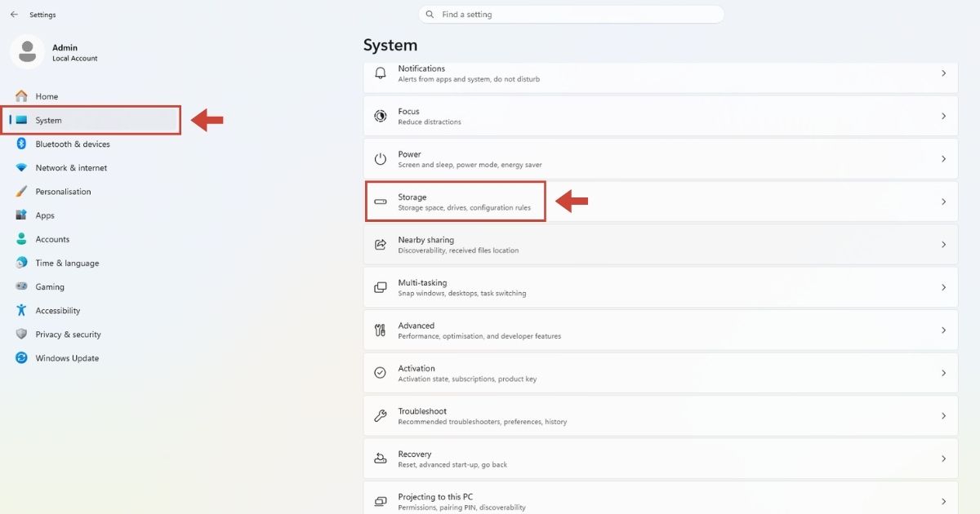Go back using the top-left arrow
980x514 pixels.
pyautogui.click(x=14, y=15)
